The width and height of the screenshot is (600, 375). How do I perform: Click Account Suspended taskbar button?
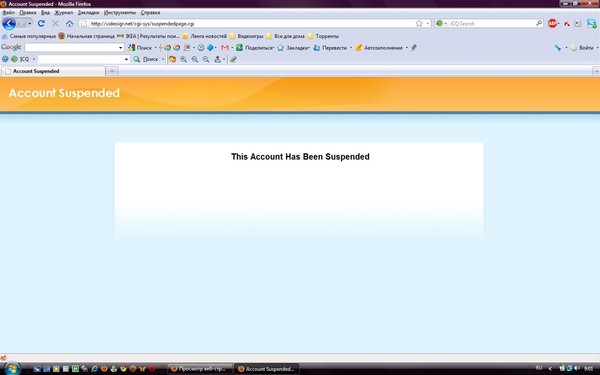click(266, 369)
